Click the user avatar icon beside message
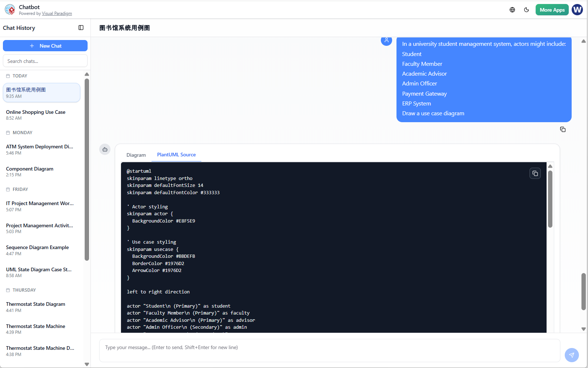The height and width of the screenshot is (368, 588). pyautogui.click(x=386, y=40)
